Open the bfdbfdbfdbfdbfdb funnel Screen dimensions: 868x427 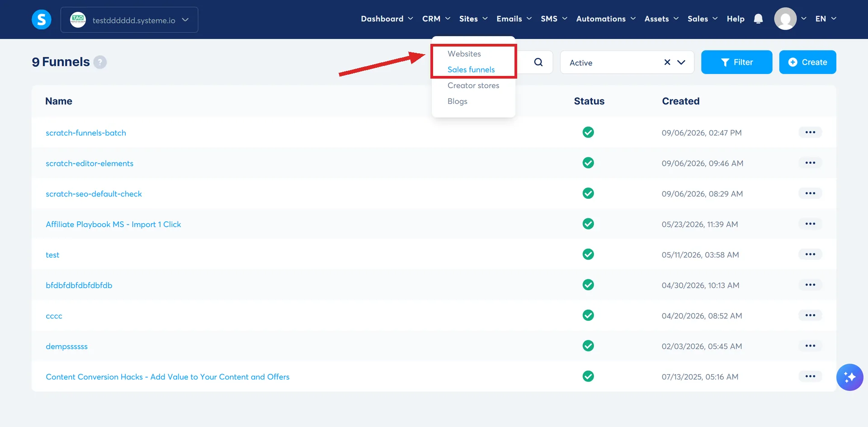click(79, 286)
